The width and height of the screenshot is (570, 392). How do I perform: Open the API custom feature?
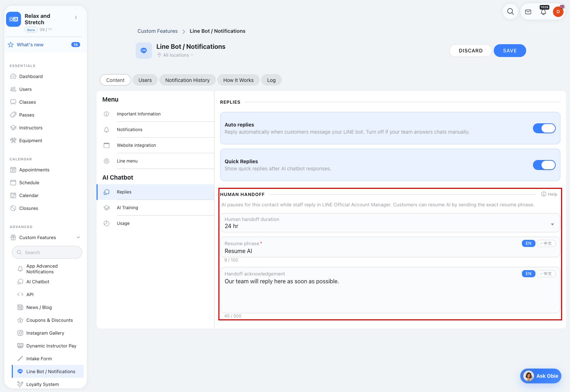tap(30, 294)
